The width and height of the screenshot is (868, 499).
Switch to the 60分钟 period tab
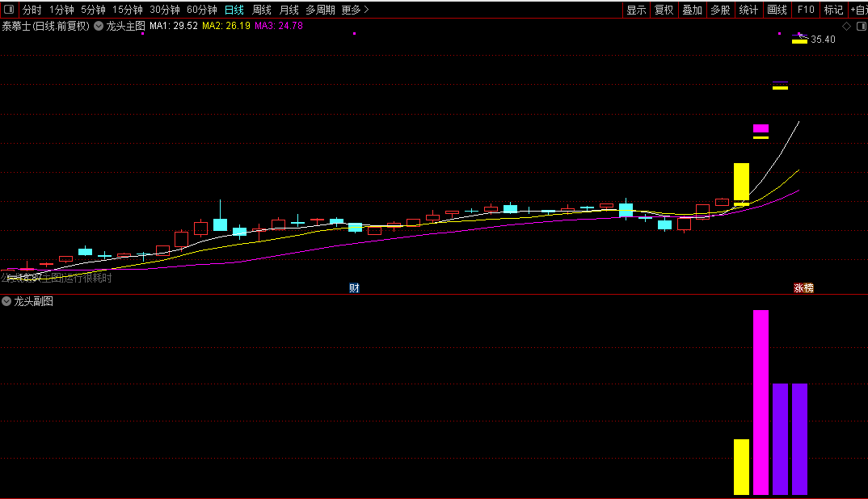pos(202,10)
